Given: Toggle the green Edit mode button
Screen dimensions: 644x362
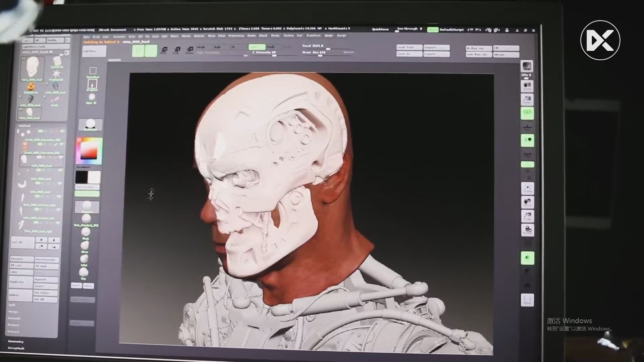Looking at the screenshot, I should point(138,51).
